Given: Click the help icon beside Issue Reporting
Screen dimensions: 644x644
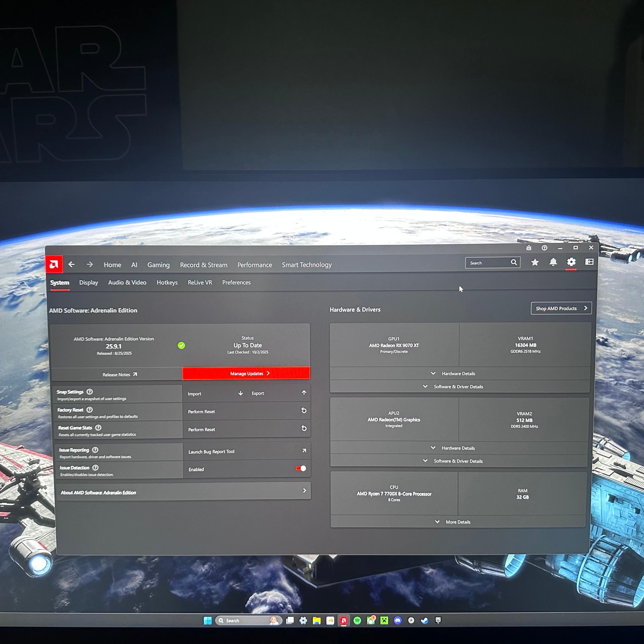Looking at the screenshot, I should (x=95, y=450).
